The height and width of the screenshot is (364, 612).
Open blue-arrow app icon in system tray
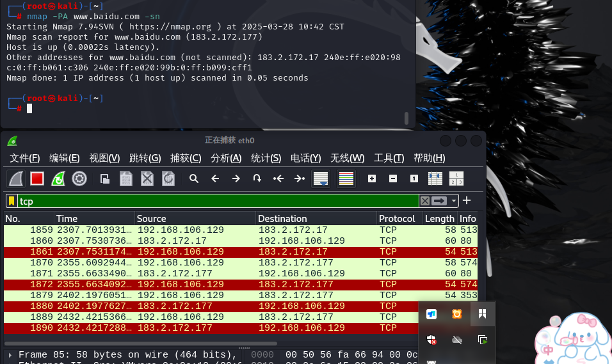(x=431, y=314)
